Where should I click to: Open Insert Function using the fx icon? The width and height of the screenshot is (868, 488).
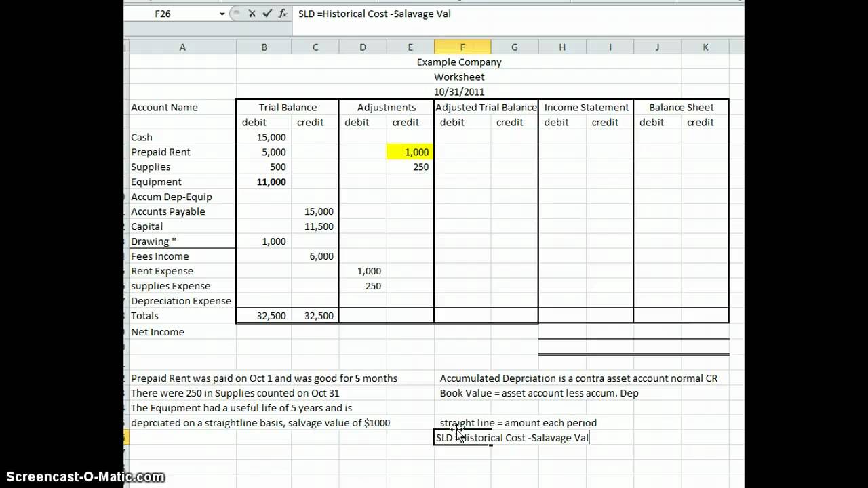pos(281,14)
